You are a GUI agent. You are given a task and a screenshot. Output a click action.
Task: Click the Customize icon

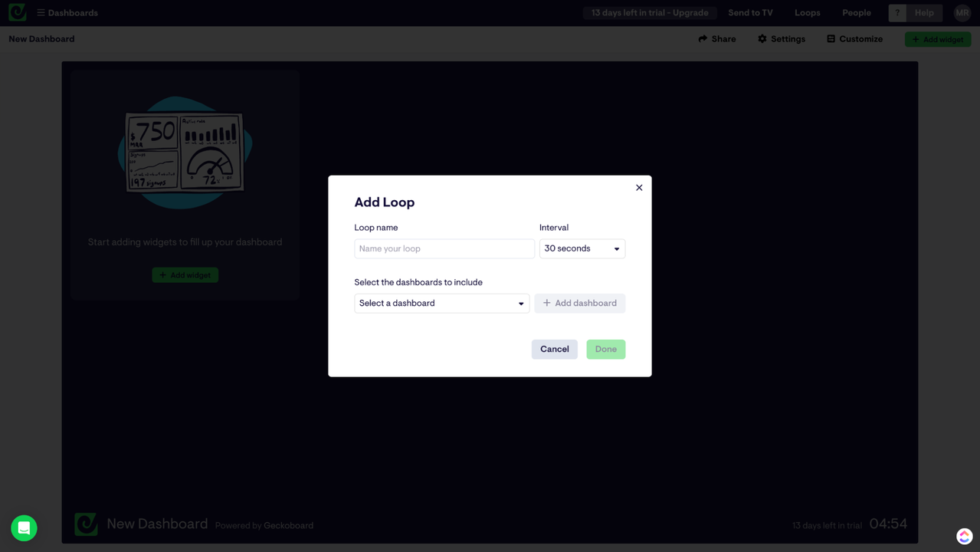[831, 38]
